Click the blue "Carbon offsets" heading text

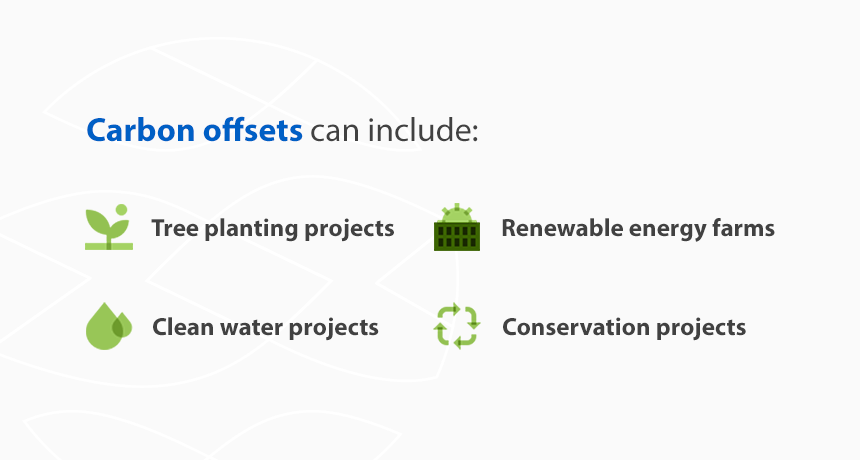tap(195, 130)
